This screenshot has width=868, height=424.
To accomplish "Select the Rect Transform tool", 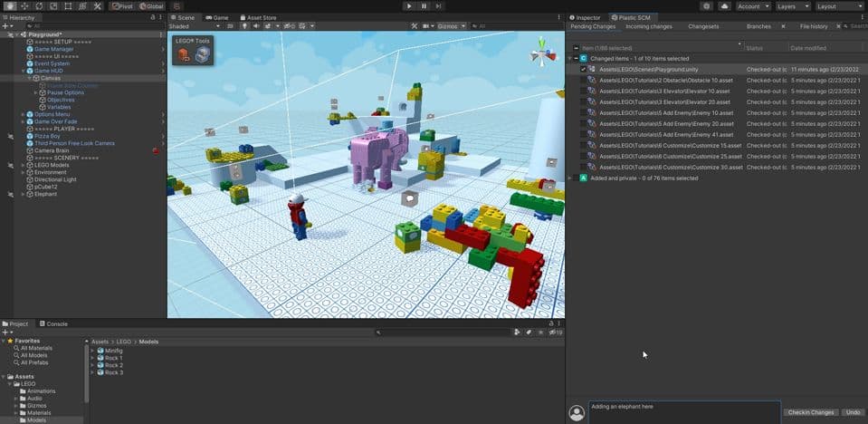I will [69, 5].
